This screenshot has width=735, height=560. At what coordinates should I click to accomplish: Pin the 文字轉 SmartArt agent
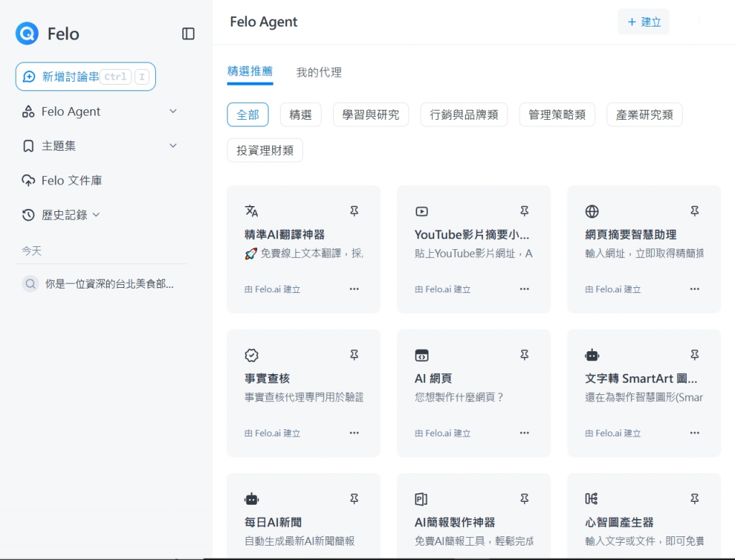pyautogui.click(x=695, y=355)
